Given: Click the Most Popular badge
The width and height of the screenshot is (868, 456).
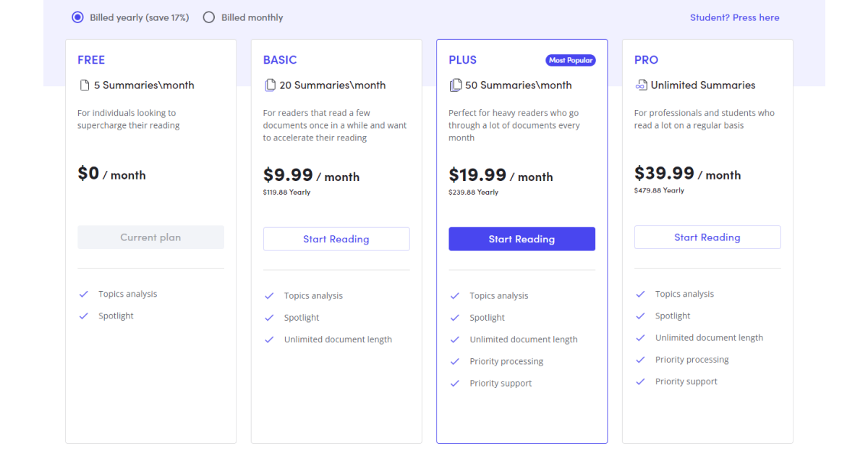Looking at the screenshot, I should pyautogui.click(x=571, y=60).
